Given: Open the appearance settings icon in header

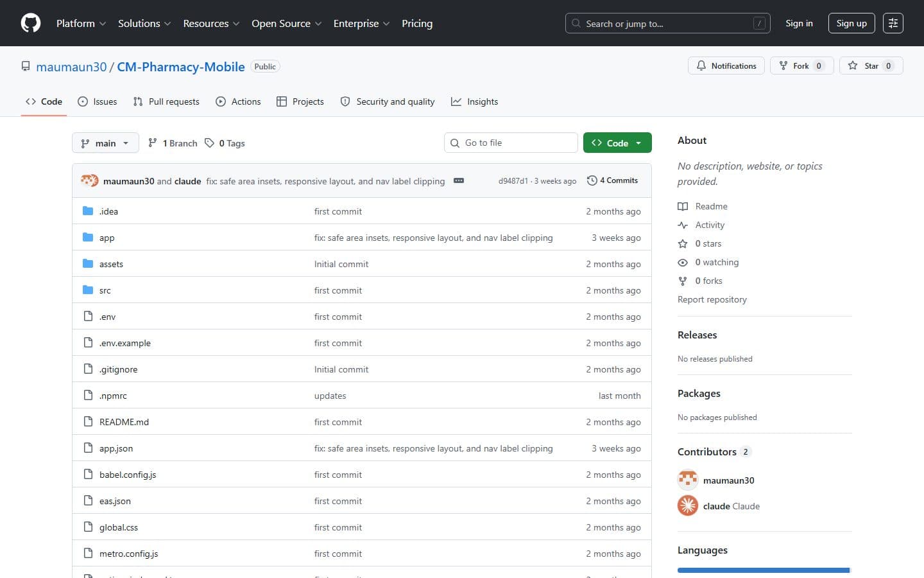Looking at the screenshot, I should pos(893,23).
